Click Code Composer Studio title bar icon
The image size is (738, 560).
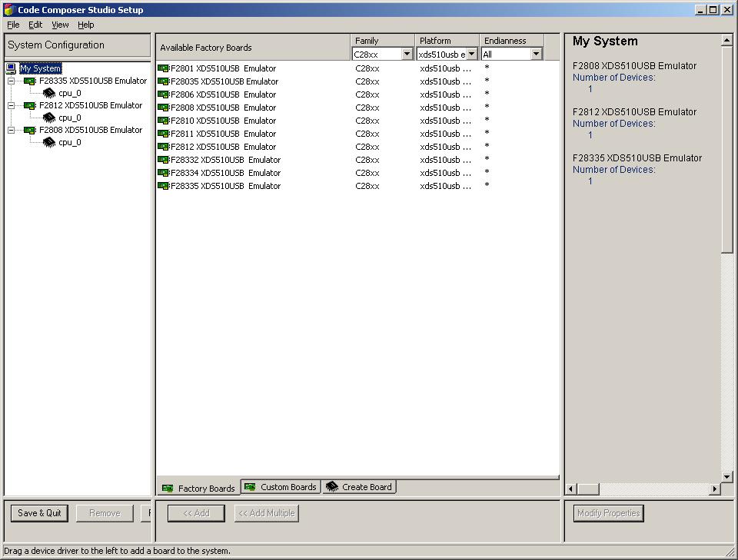(x=9, y=9)
